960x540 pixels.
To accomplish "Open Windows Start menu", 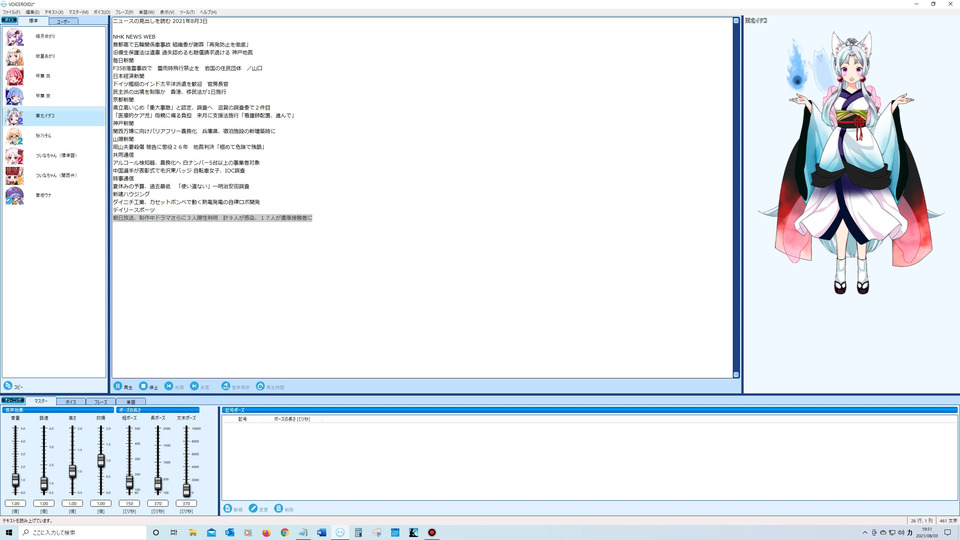I will coord(9,533).
